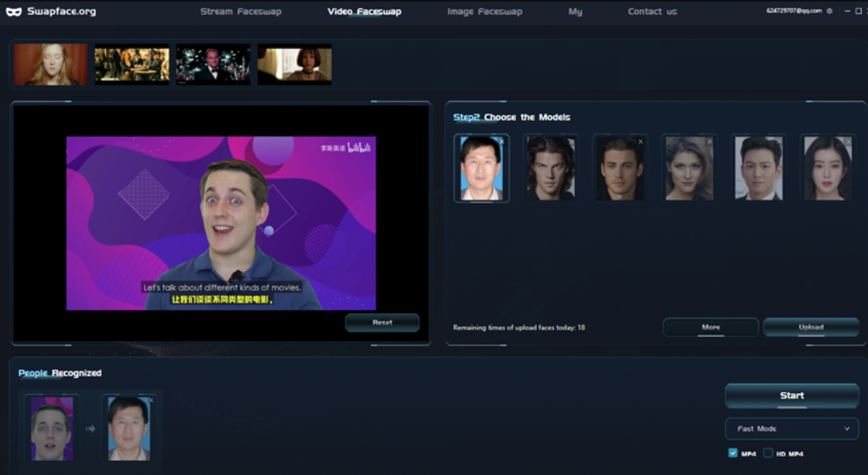The width and height of the screenshot is (868, 475).
Task: Enable the HD MP4 checkbox
Action: [768, 453]
